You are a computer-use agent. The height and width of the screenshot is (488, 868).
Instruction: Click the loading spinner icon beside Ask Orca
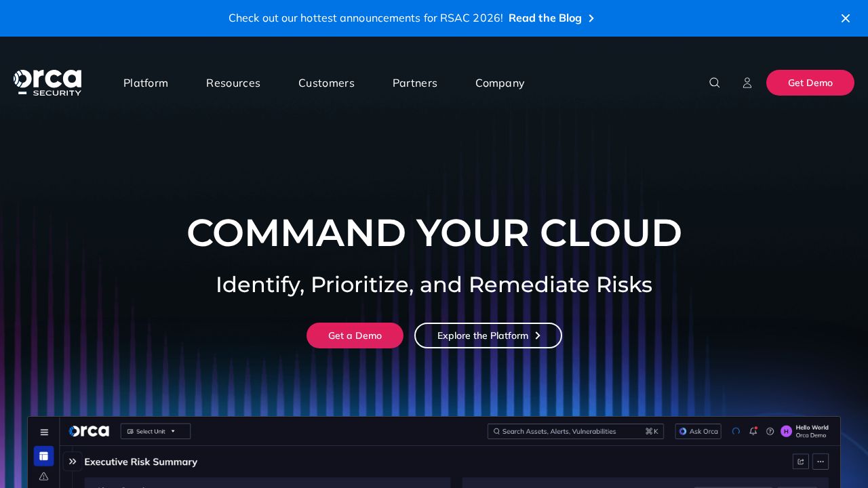[x=736, y=431]
